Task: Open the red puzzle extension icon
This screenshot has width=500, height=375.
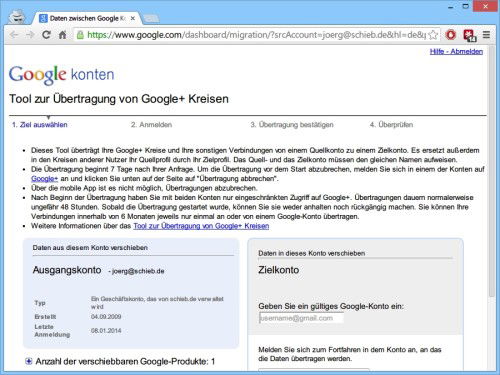Action: (469, 35)
